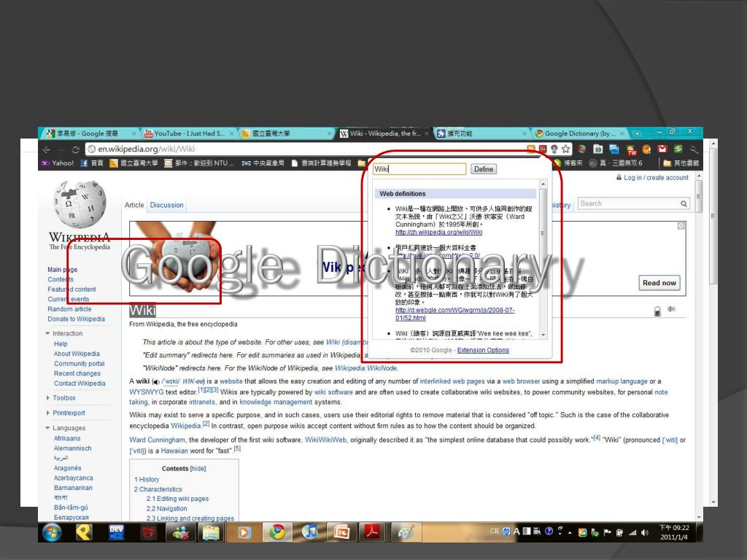
Task: Open the zh.wikipedia.org/wiki/Wiki definition link
Action: point(438,233)
